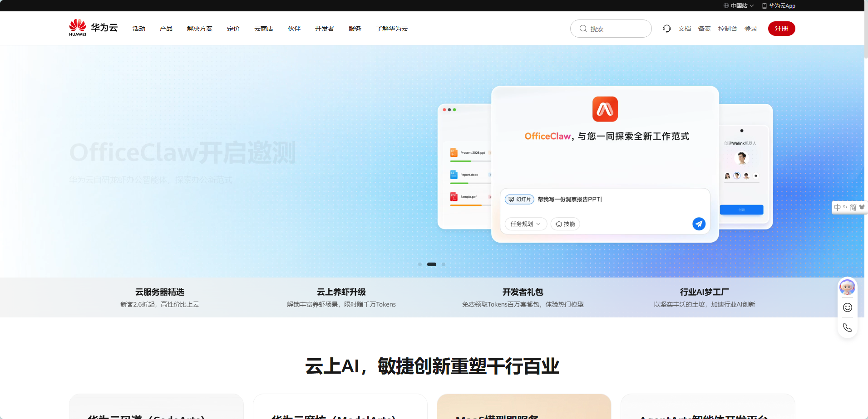Click the 登录 login link

point(751,29)
